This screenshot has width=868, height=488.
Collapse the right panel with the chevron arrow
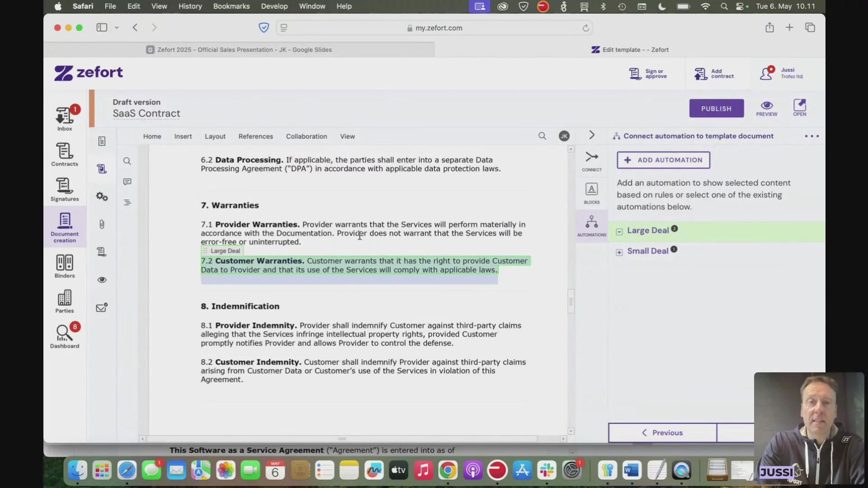click(x=592, y=135)
